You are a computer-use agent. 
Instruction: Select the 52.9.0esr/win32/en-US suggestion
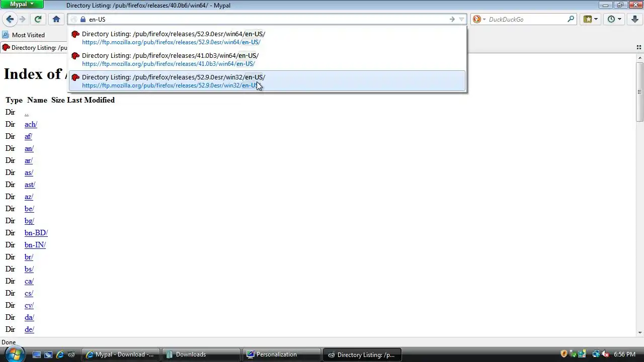267,81
